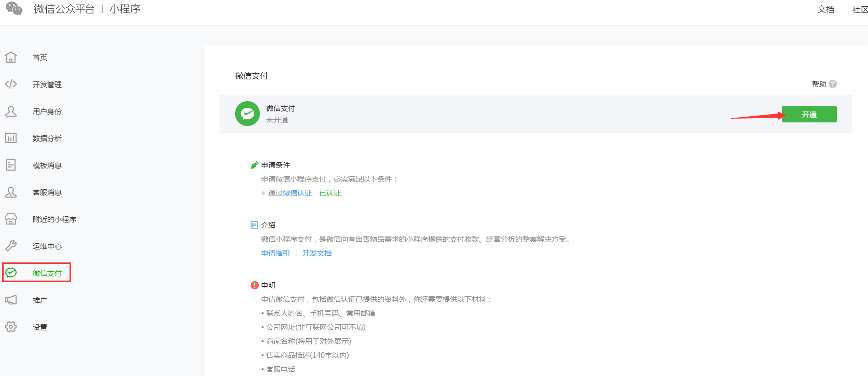Open the 推广 menu entry
This screenshot has height=376, width=868.
coord(40,300)
